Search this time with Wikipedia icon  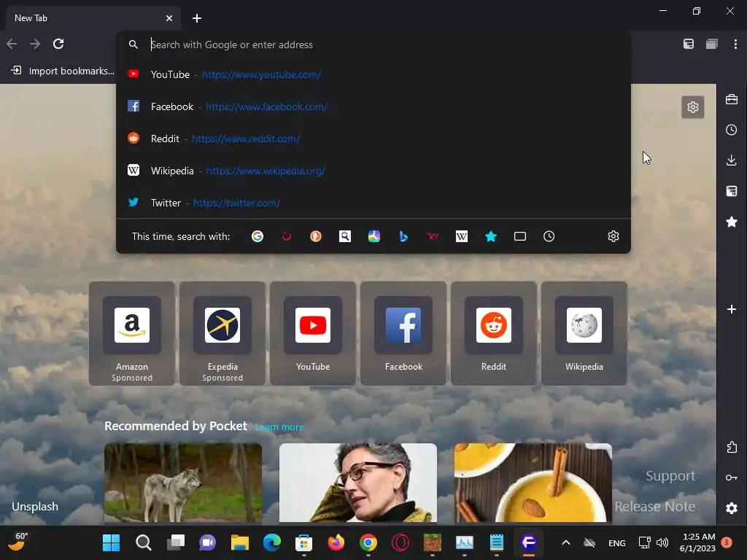coord(462,236)
